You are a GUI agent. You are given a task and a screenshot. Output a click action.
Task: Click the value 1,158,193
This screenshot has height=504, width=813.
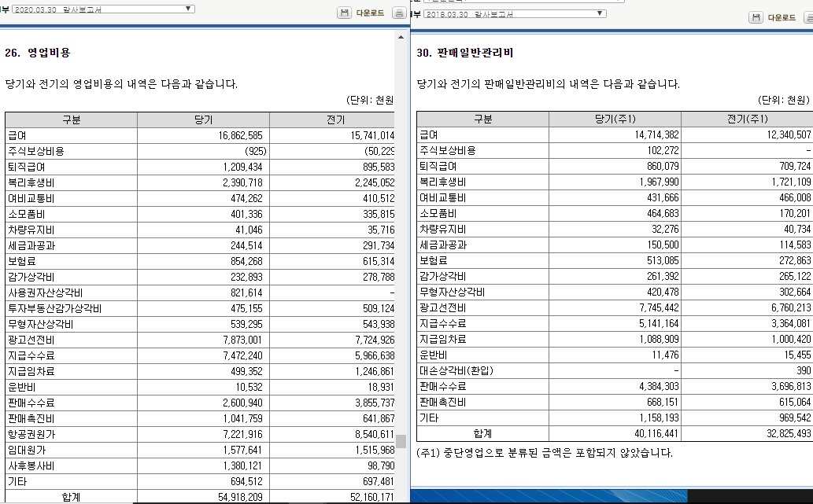point(659,418)
